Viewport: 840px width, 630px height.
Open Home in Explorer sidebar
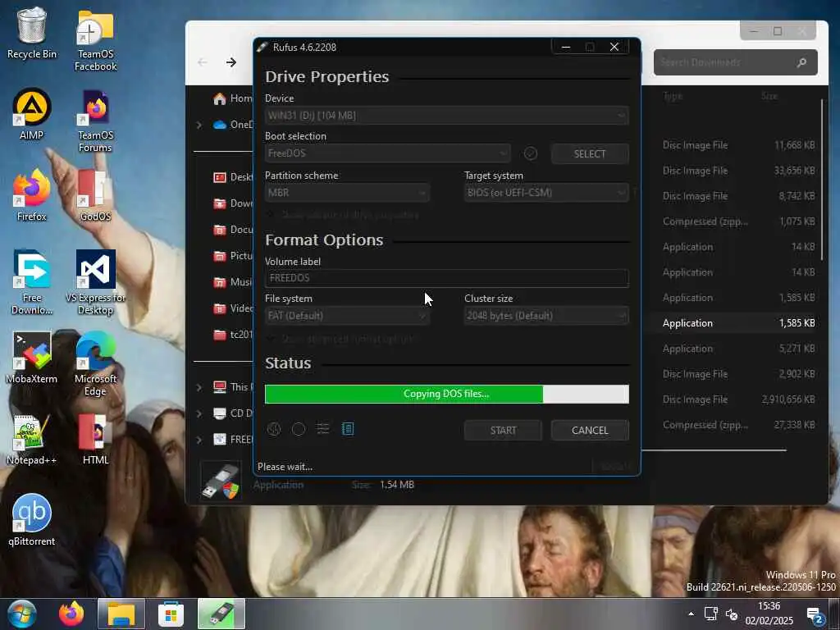point(233,98)
